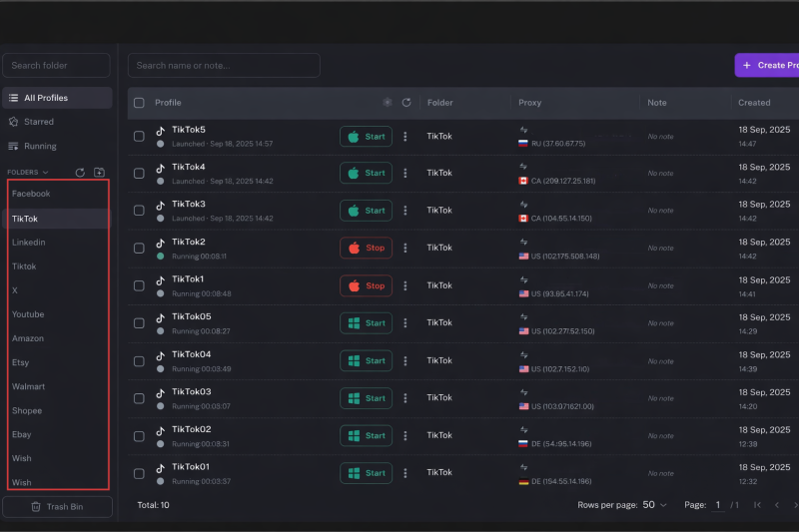Open the rows per page dropdown

[654, 505]
